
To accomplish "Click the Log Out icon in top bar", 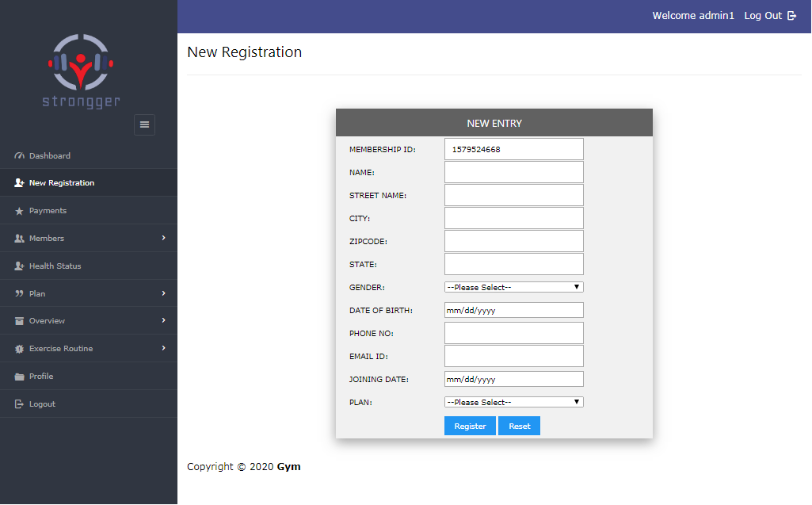I will [x=792, y=16].
